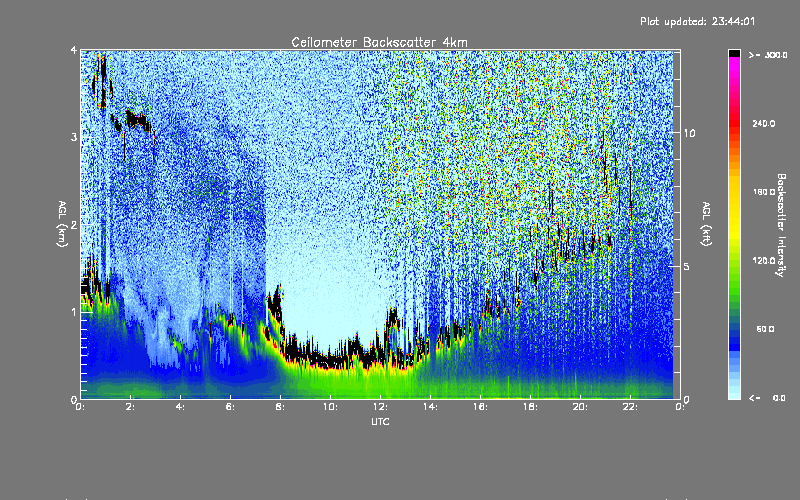The image size is (800, 500).
Task: Click the '20:' tick on UTC axis
Action: (x=580, y=407)
